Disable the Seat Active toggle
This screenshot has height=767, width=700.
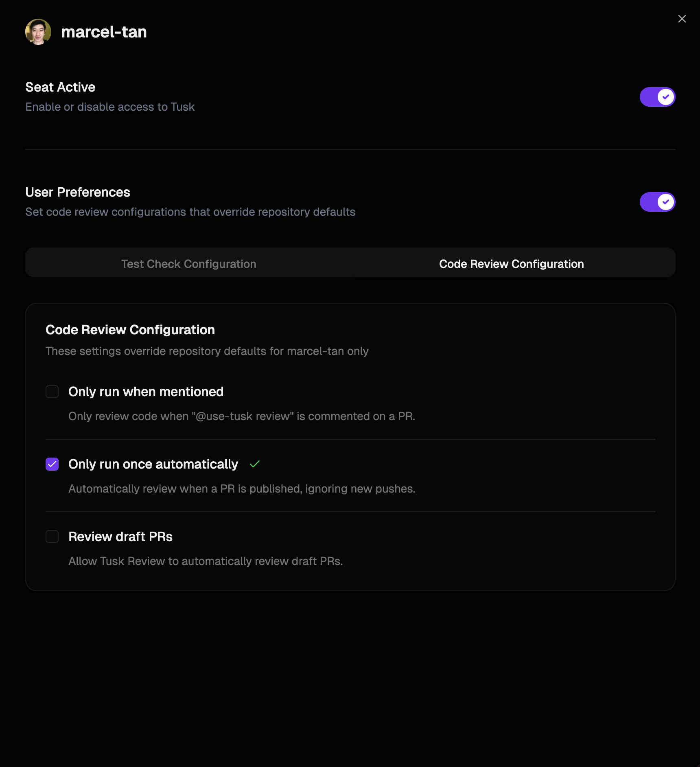tap(657, 96)
